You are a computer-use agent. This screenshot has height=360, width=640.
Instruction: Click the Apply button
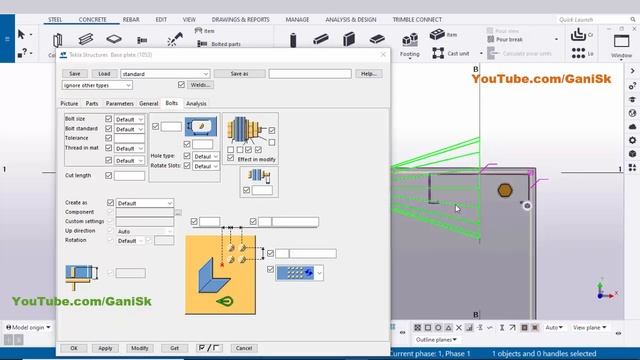click(x=105, y=348)
